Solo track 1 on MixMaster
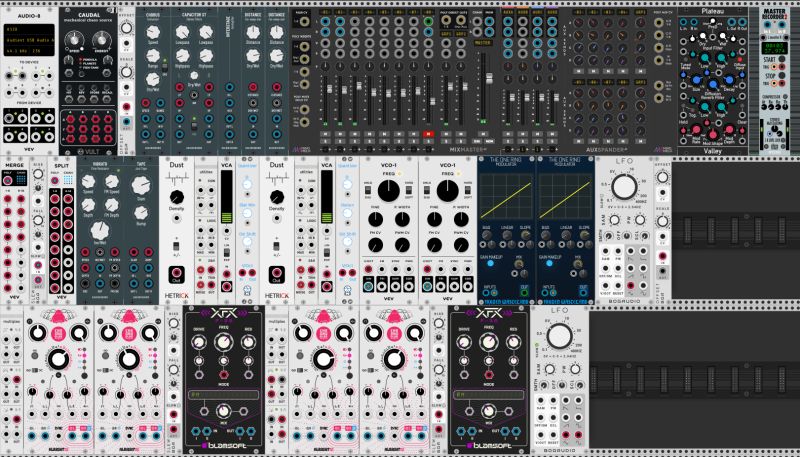This screenshot has height=457, width=800. [324, 140]
